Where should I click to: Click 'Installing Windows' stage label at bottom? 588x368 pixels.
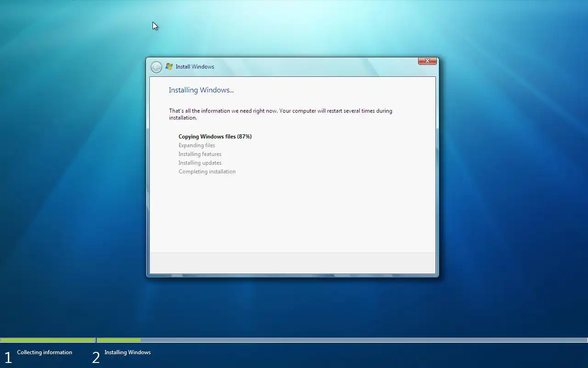127,352
